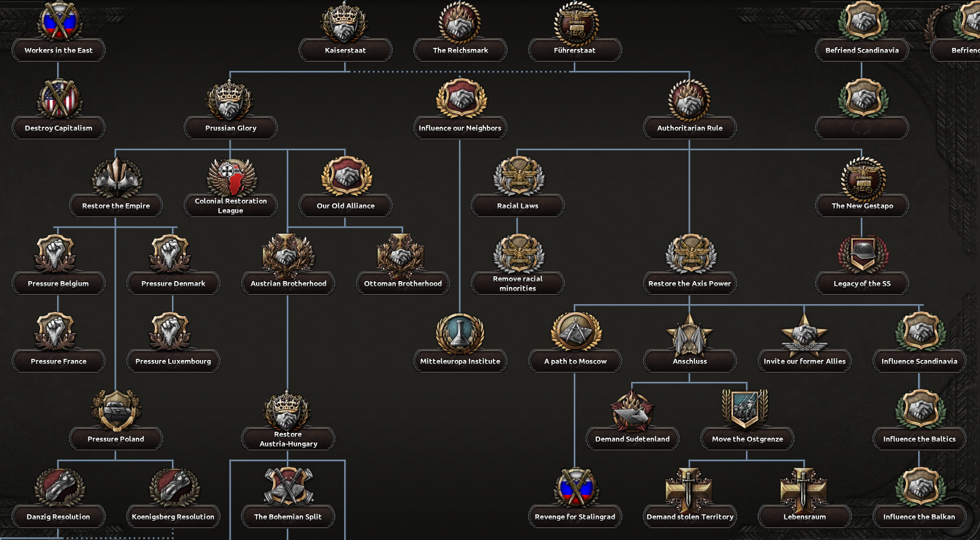Choose the Authoritarian Rule focus icon
The height and width of the screenshot is (540, 980).
click(689, 99)
